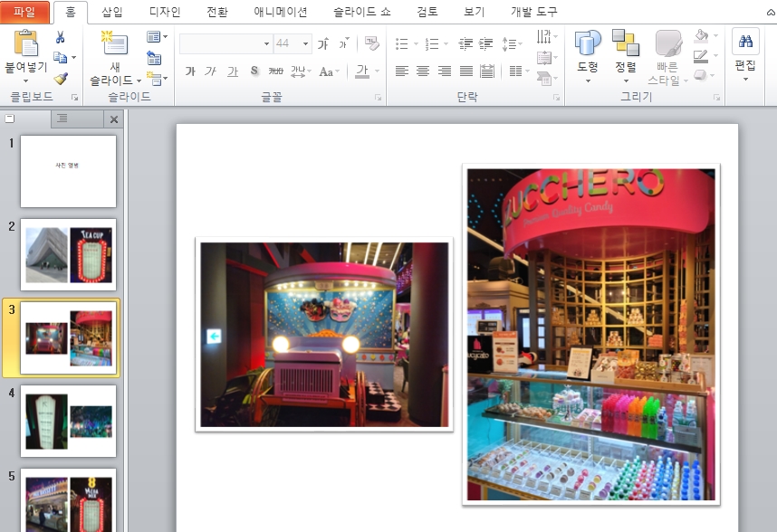This screenshot has width=777, height=532.
Task: Increase font size with large 가 icon
Action: (323, 44)
